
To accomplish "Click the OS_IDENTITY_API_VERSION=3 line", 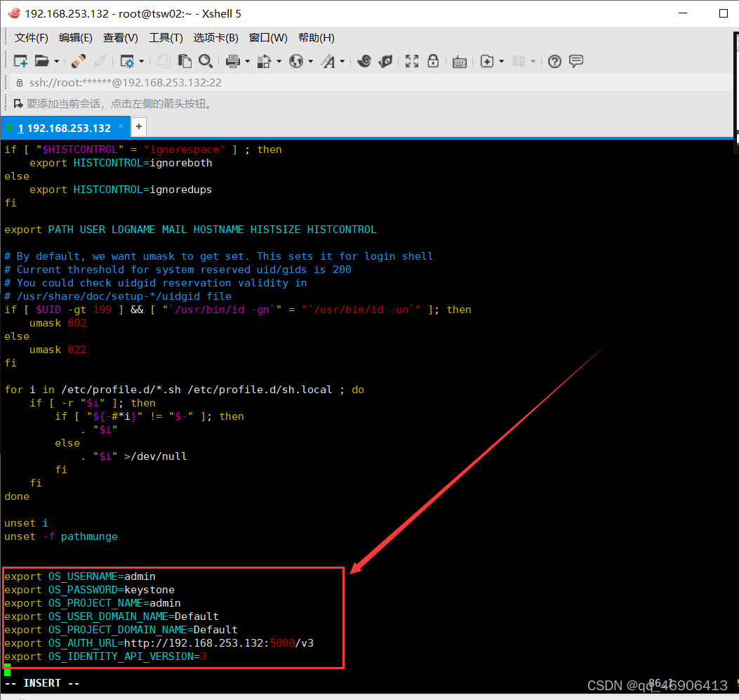I will [x=105, y=656].
